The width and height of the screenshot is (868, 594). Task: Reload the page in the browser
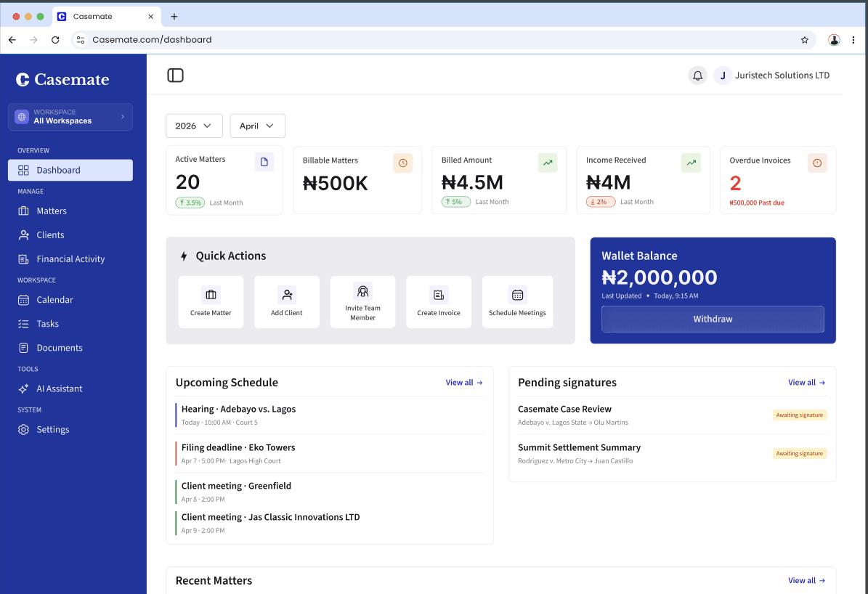pos(55,40)
